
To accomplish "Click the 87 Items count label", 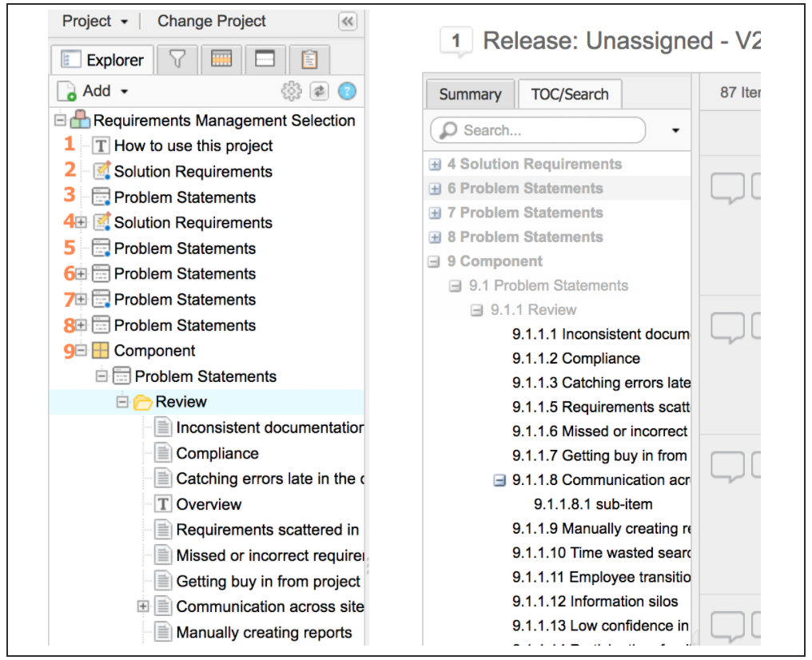I will tap(740, 93).
